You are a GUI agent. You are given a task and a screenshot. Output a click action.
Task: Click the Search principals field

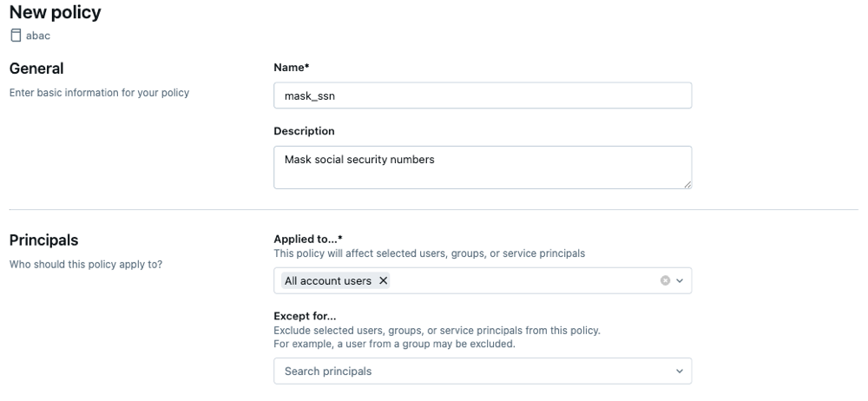pyautogui.click(x=469, y=371)
